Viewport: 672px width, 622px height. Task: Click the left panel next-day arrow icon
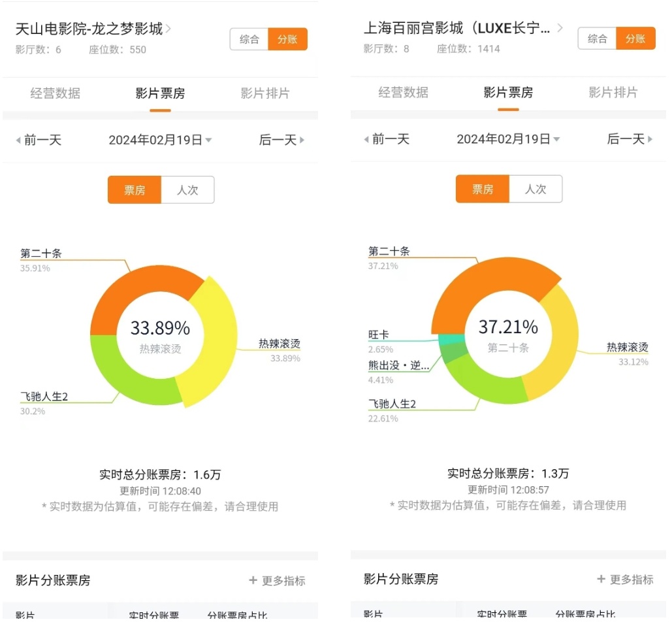302,140
